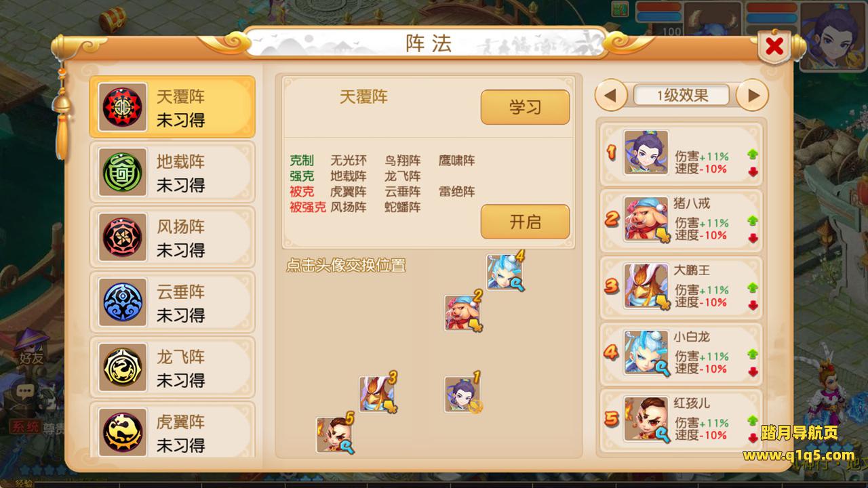Tap 大鹏王 avatar at formation position 3
The width and height of the screenshot is (868, 488).
(378, 394)
